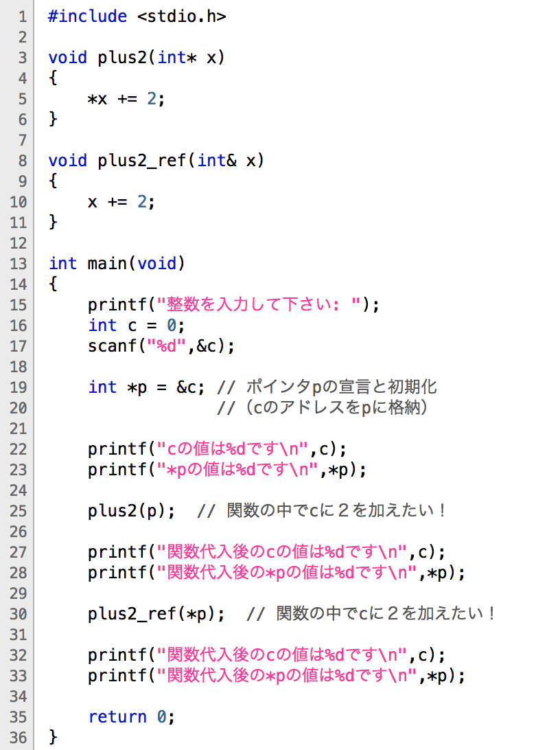Click printf '*pの値は%dです' on line 23
This screenshot has width=560, height=750.
[x=227, y=470]
